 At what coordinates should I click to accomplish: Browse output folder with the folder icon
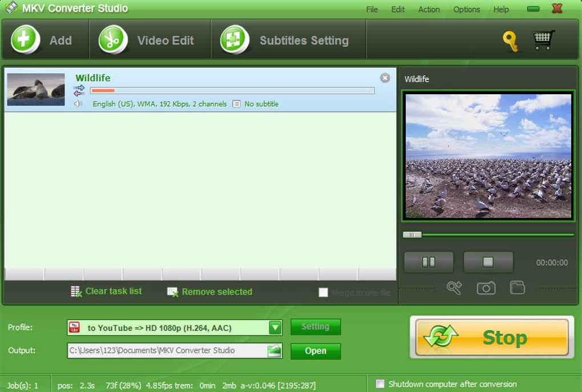[274, 350]
